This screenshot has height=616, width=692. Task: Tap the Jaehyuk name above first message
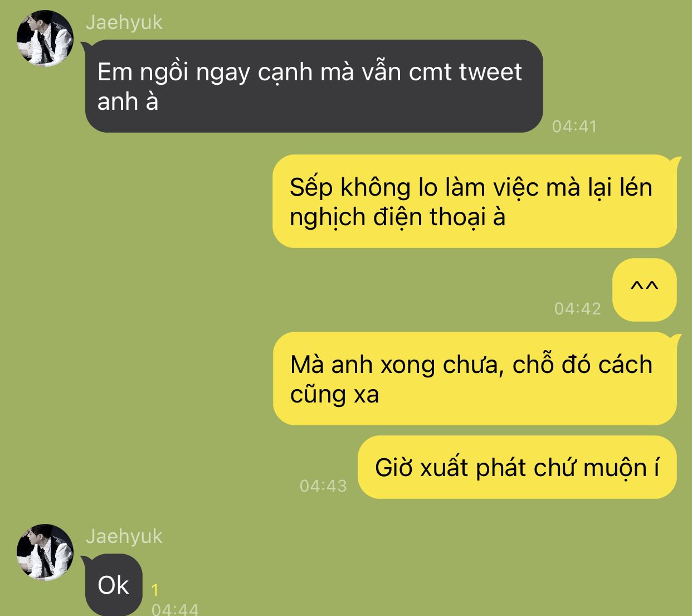click(x=124, y=22)
